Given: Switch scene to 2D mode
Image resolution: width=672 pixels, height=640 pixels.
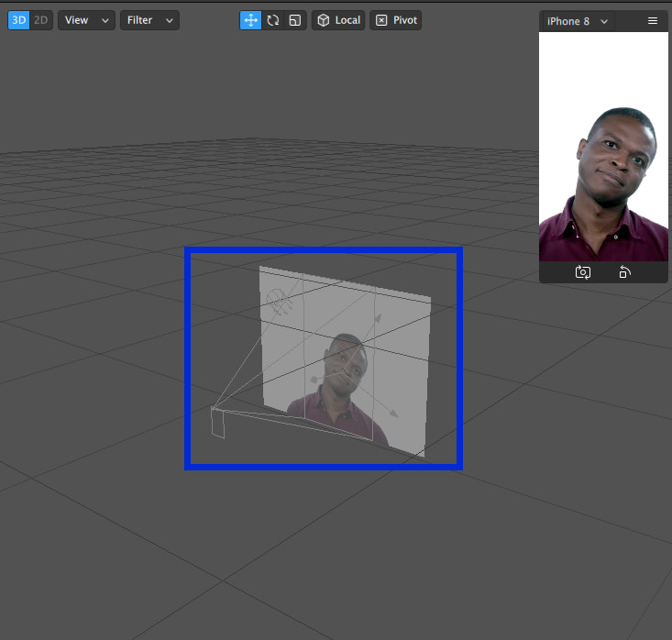Looking at the screenshot, I should tap(41, 20).
